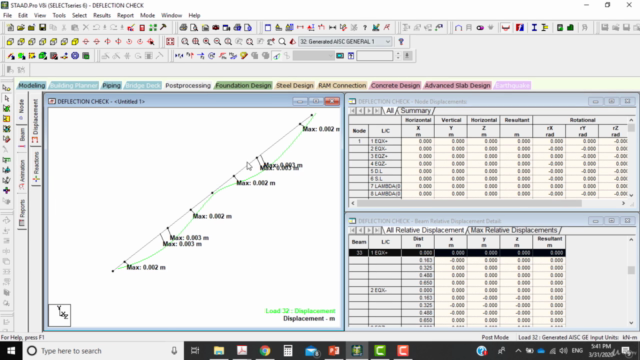Click the red question-mark help pointer icon

point(401,42)
